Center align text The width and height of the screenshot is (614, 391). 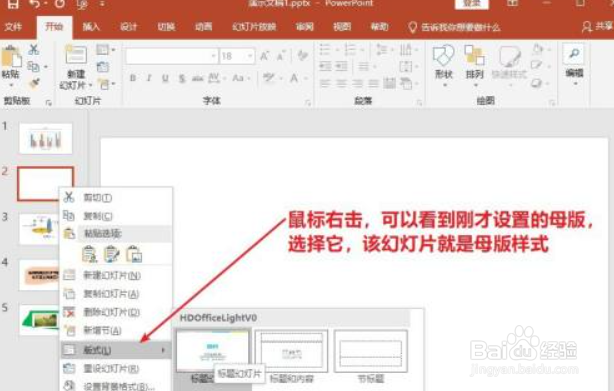pos(341,83)
